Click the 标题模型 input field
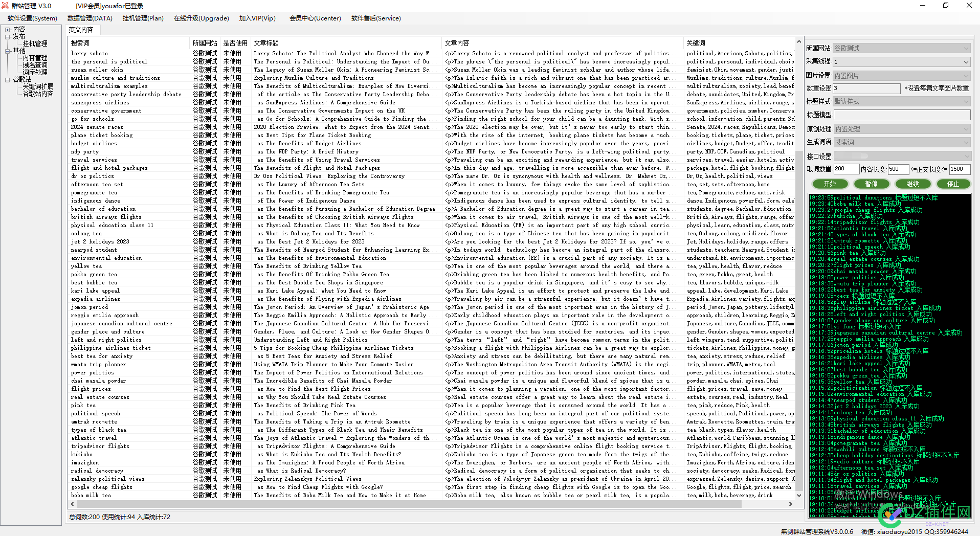Image resolution: width=980 pixels, height=536 pixels. pyautogui.click(x=901, y=115)
